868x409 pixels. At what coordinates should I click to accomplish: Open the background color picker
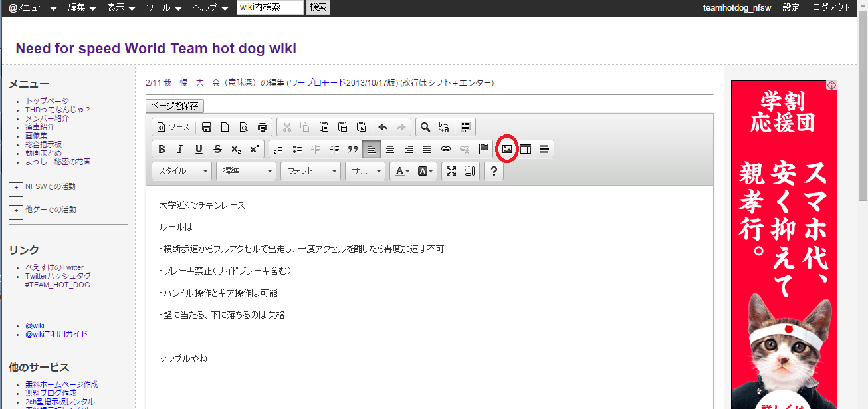click(426, 171)
